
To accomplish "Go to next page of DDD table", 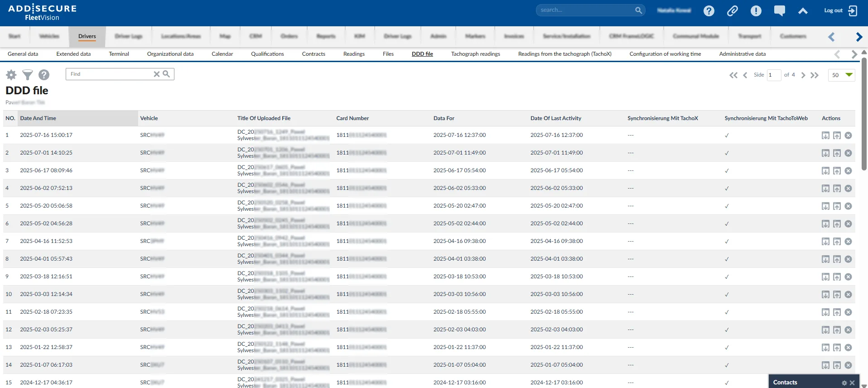I will click(x=803, y=75).
